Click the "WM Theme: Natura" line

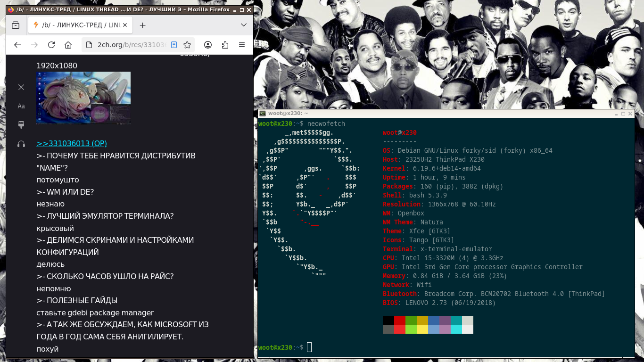(x=413, y=222)
